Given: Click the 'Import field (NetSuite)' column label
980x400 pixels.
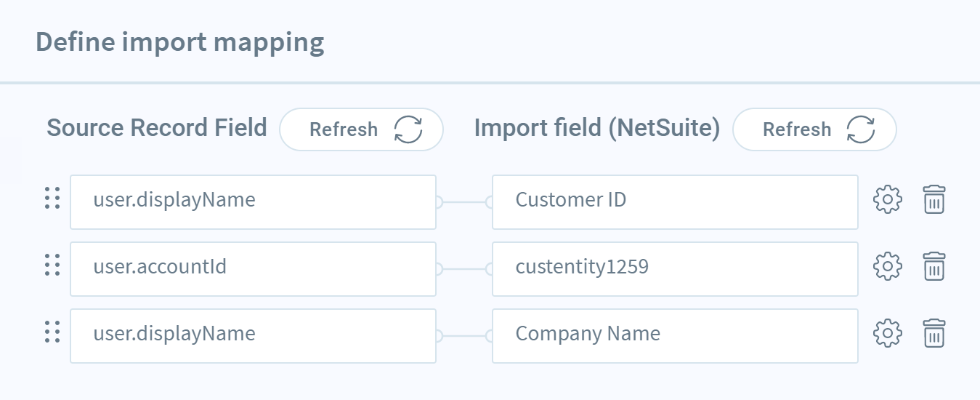Looking at the screenshot, I should point(597,128).
